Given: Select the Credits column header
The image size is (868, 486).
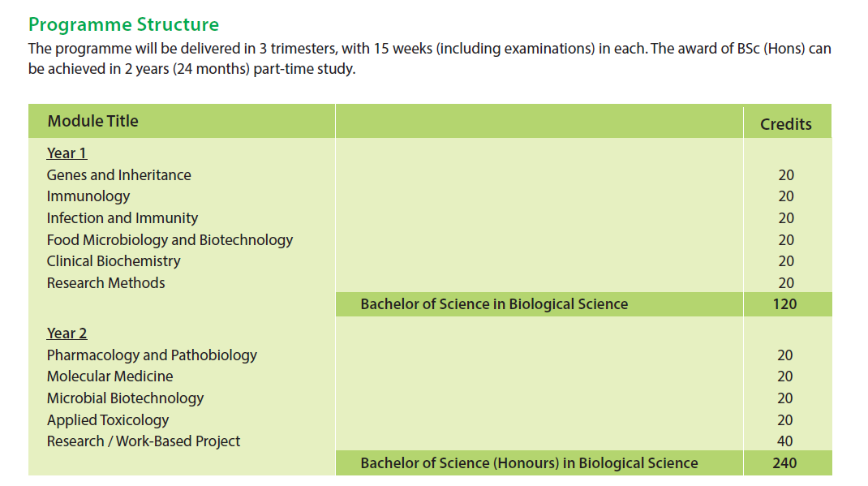Looking at the screenshot, I should pos(785,124).
